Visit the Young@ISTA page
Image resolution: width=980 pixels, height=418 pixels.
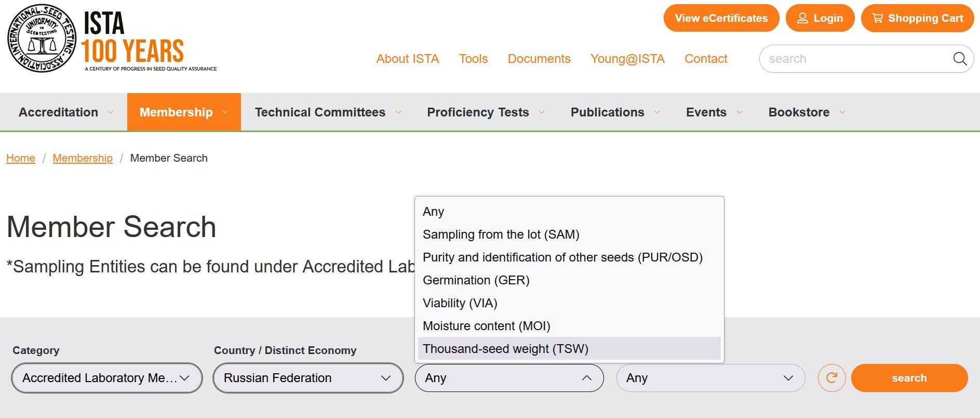pyautogui.click(x=627, y=59)
